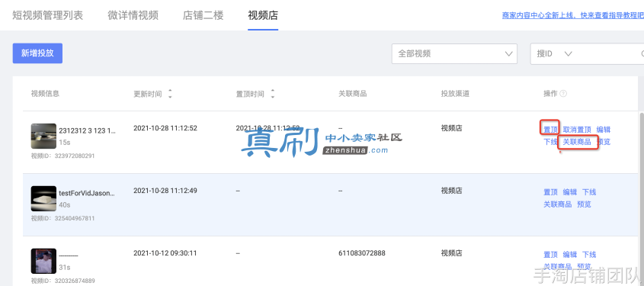This screenshot has width=644, height=286.
Task: Click video ID 325404967811 text
Action: (62, 219)
